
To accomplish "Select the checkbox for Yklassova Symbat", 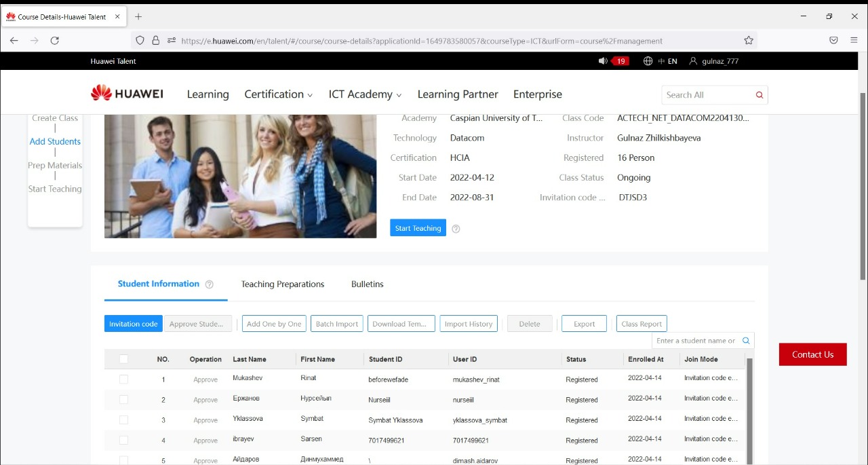I will pyautogui.click(x=123, y=420).
